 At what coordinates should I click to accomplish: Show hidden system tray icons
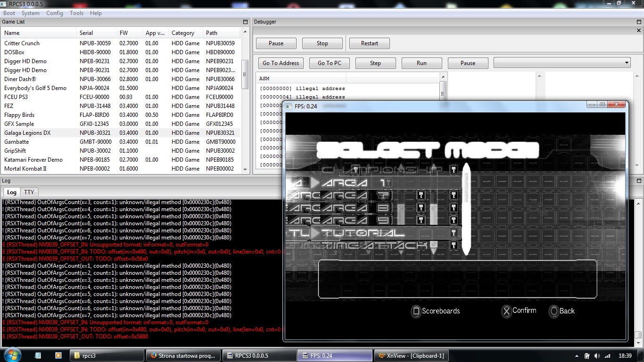(577, 356)
